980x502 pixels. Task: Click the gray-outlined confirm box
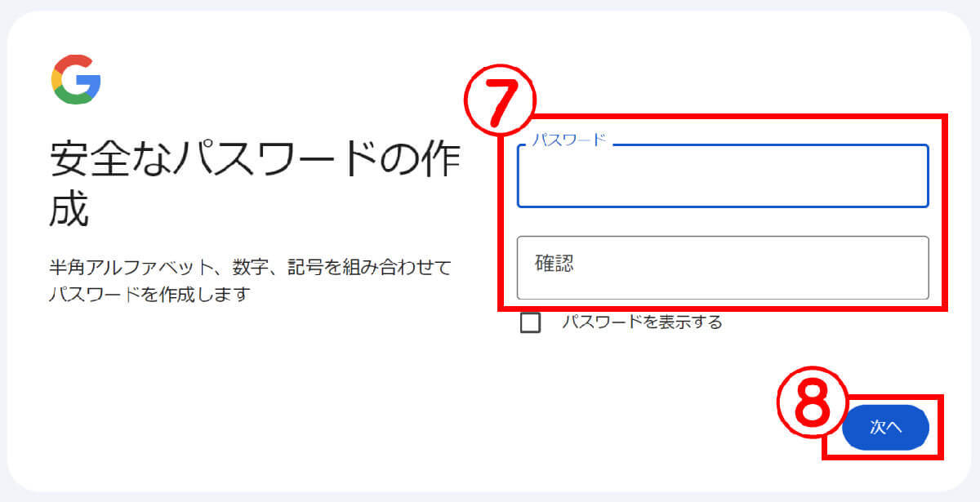coord(723,268)
